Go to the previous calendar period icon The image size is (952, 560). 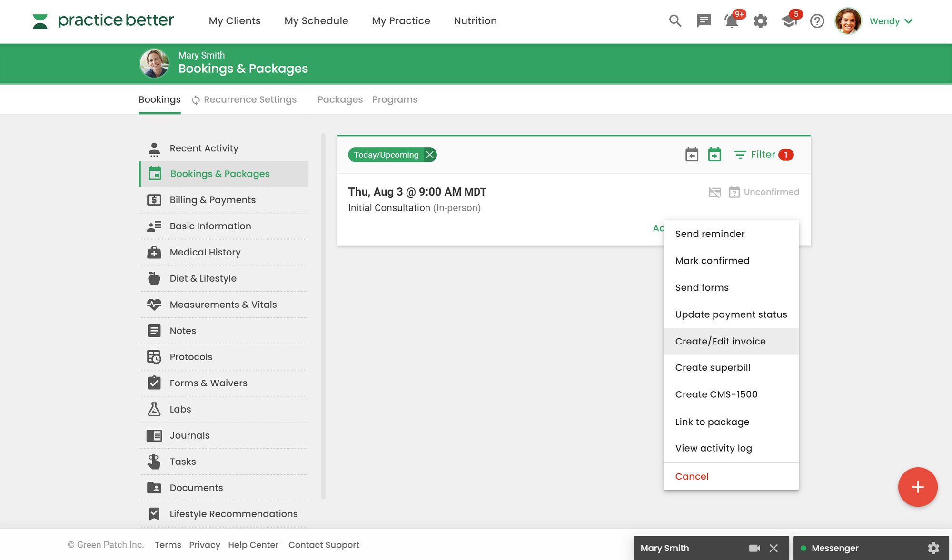[x=692, y=155]
